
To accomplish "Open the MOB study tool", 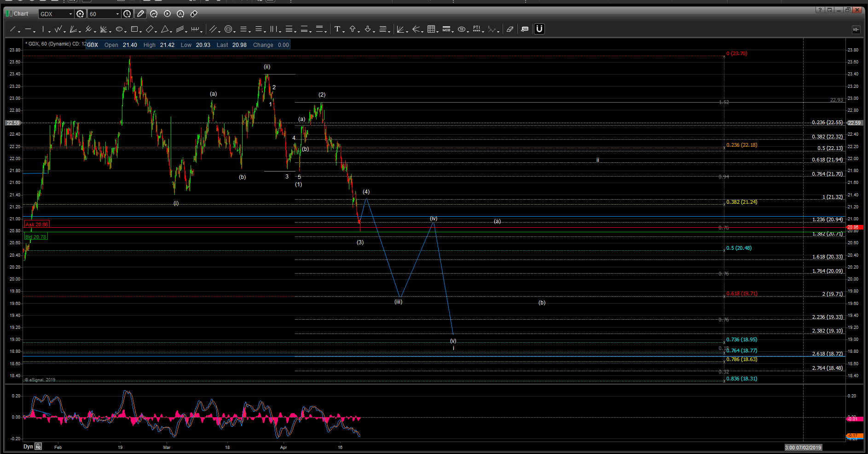I will coord(446,29).
